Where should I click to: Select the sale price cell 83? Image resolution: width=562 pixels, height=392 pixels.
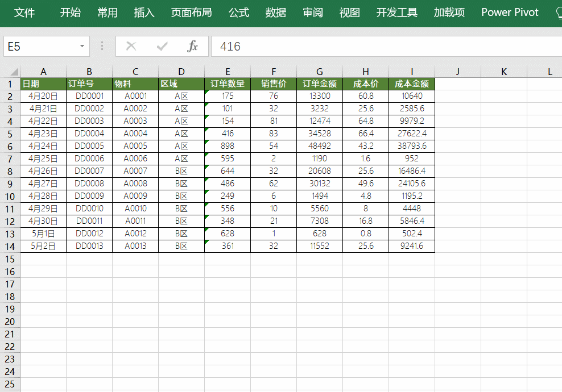coord(274,134)
